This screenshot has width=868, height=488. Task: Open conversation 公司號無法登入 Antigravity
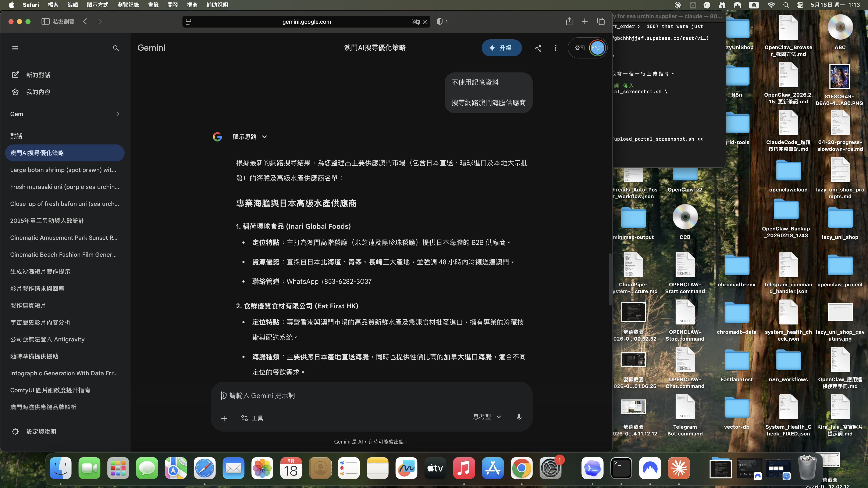(x=65, y=339)
